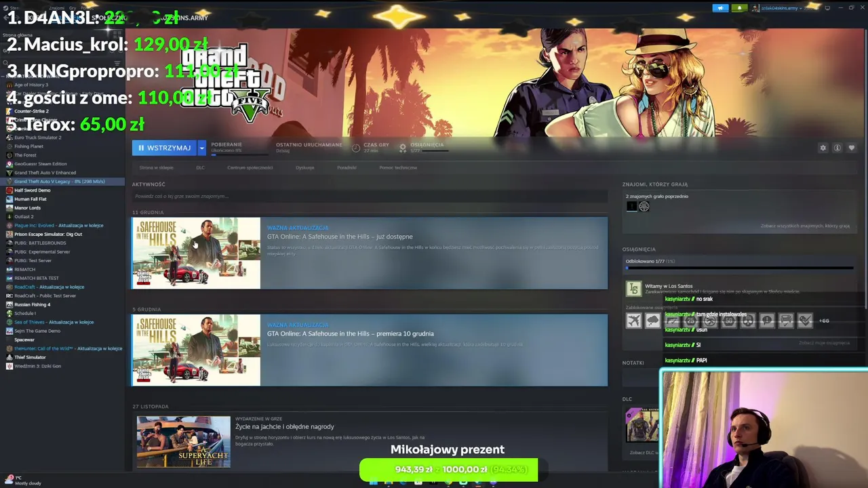868x488 pixels.
Task: Select Grand Theft Auto V Legacy entry
Action: pos(62,182)
